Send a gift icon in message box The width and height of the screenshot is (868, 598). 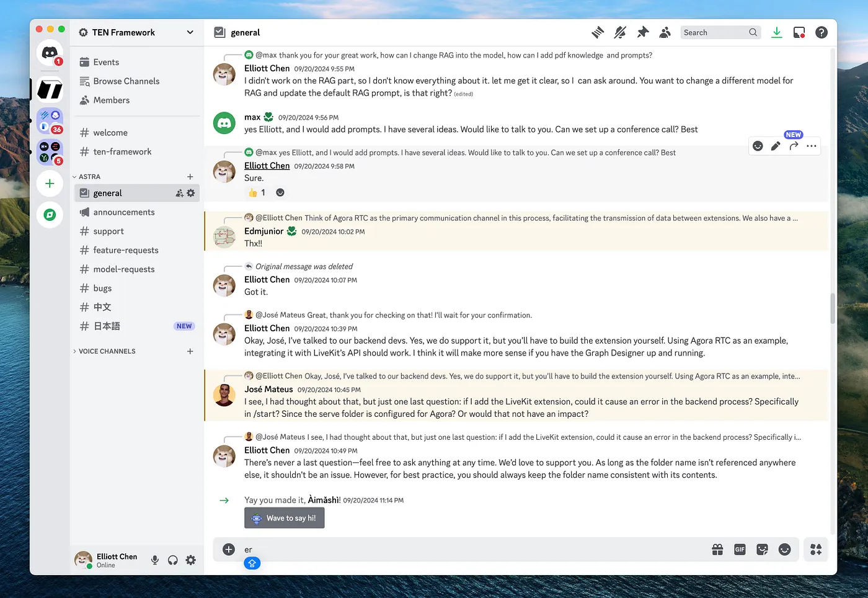click(x=717, y=550)
